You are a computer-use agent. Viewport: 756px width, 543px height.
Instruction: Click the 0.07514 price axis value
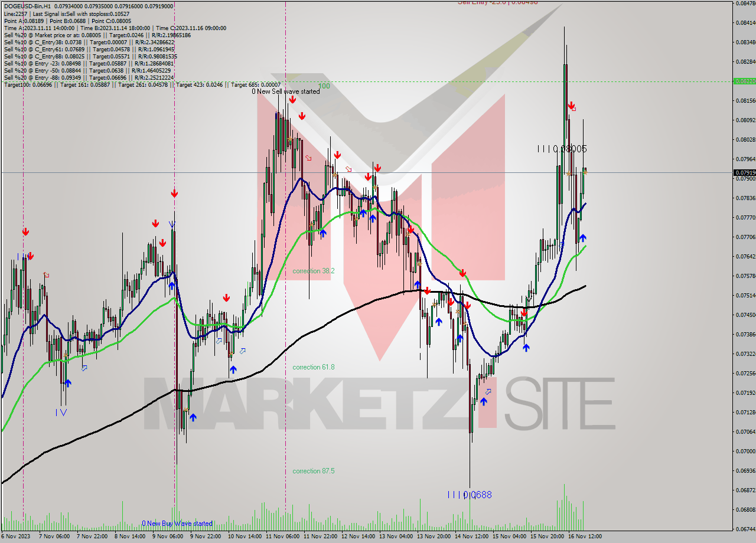coord(745,295)
